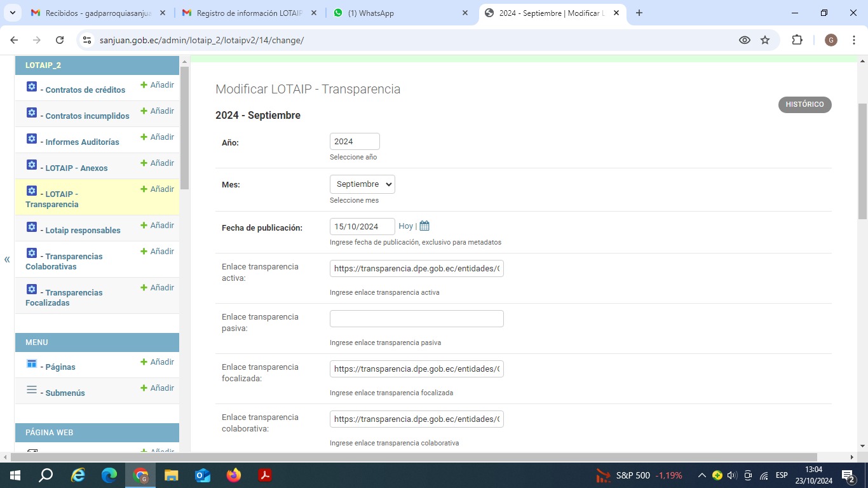Add new Informes Auditorías with Añadir
868x488 pixels.
coord(157,137)
